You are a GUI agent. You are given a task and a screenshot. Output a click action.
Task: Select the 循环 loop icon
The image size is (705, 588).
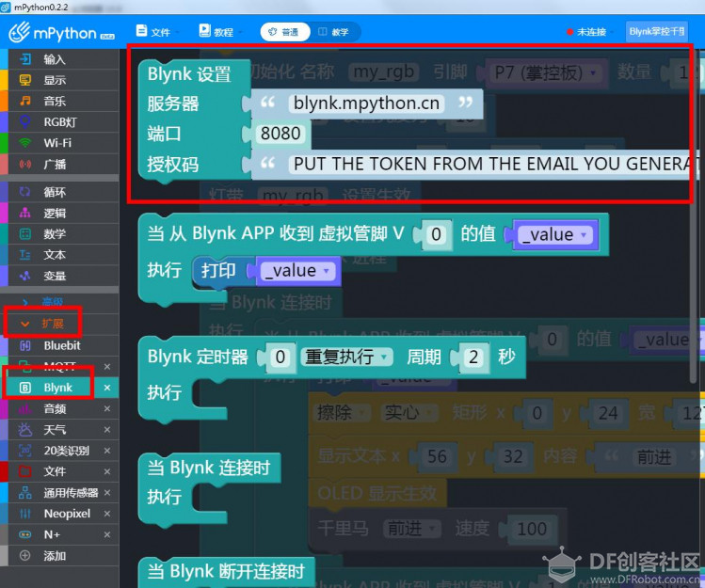point(25,192)
